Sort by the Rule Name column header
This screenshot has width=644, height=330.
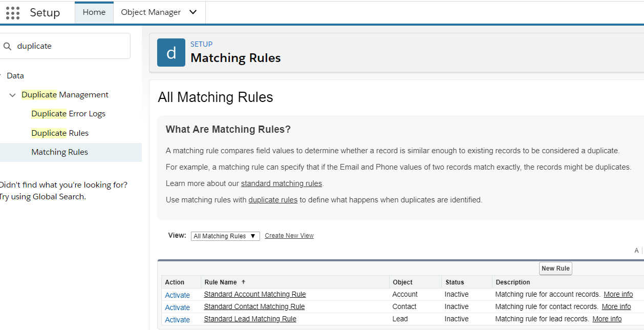click(220, 282)
